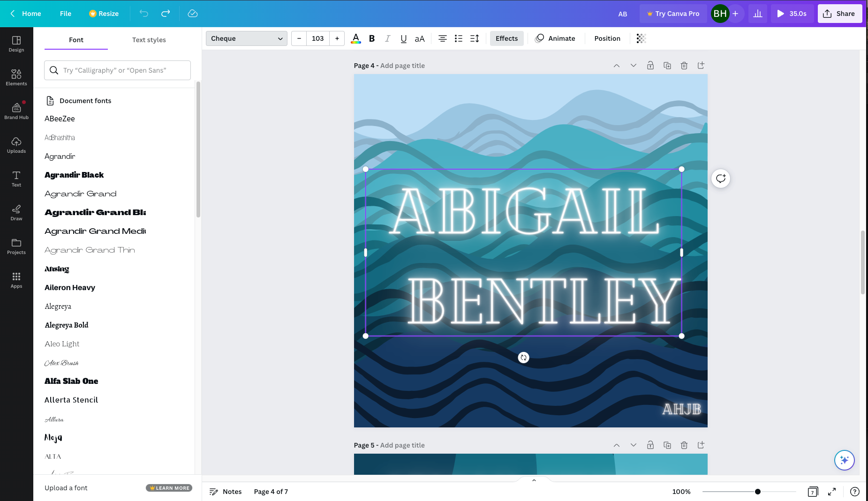This screenshot has height=501, width=868.
Task: Click the redo arrow
Action: pos(166,14)
